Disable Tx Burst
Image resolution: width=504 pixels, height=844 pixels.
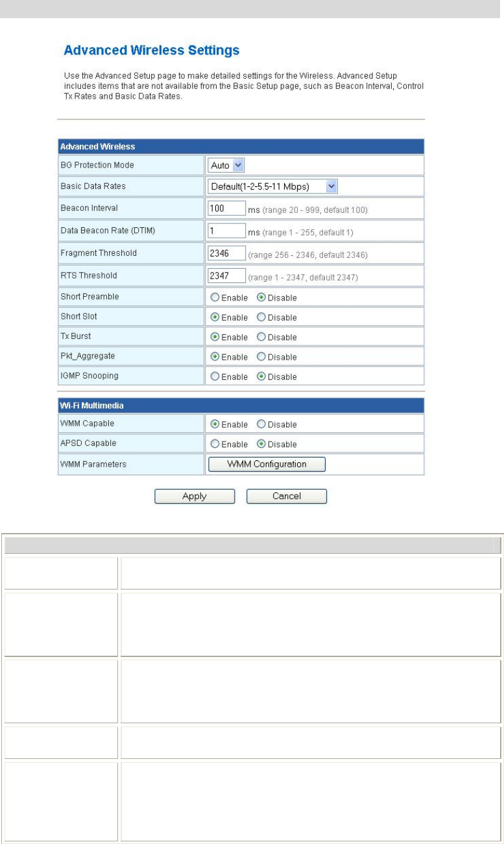pyautogui.click(x=261, y=337)
